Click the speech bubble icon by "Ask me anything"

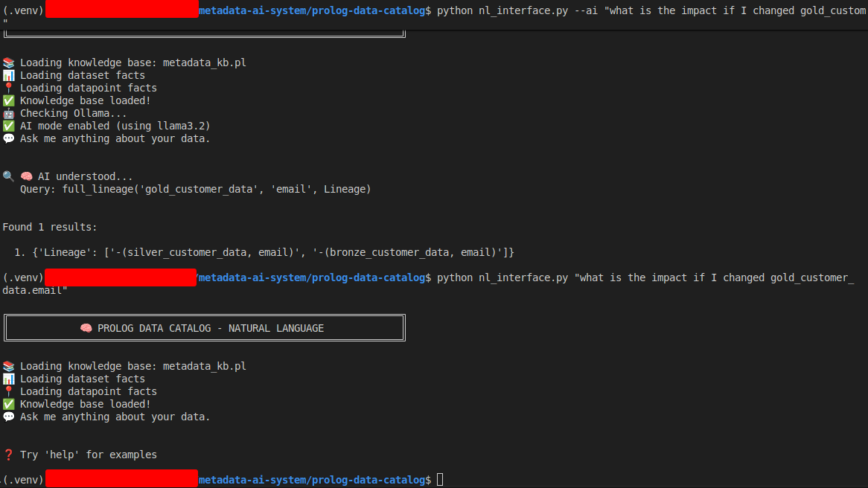[9, 138]
